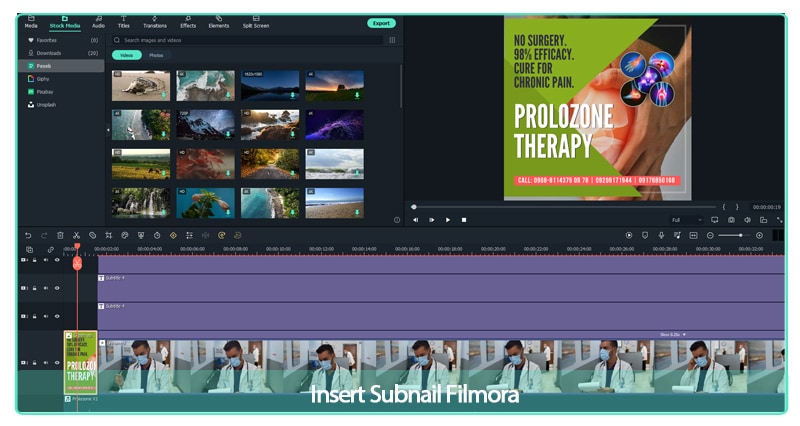Open the Elements tab
This screenshot has width=800, height=426.
click(x=218, y=21)
